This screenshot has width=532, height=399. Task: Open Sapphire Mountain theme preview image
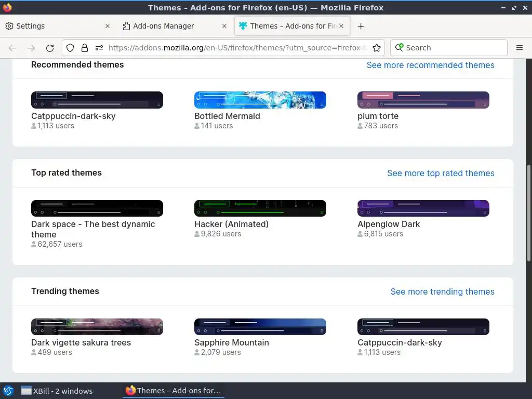tap(260, 327)
